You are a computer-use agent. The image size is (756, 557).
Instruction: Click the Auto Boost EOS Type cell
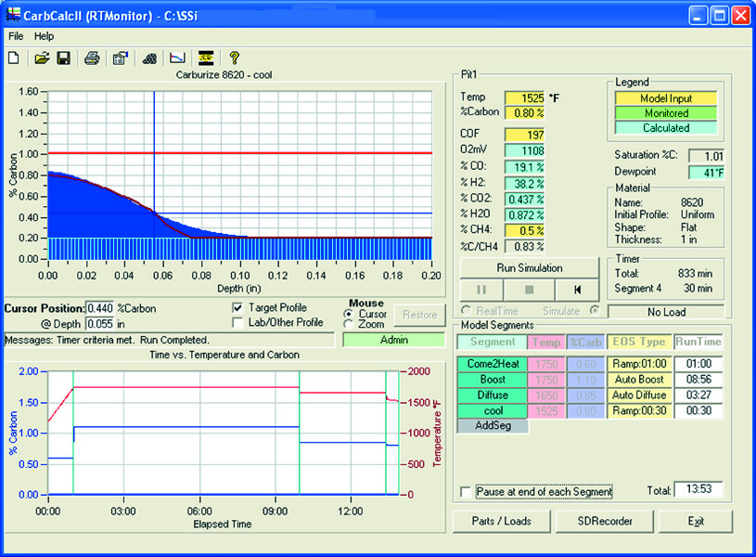click(639, 380)
